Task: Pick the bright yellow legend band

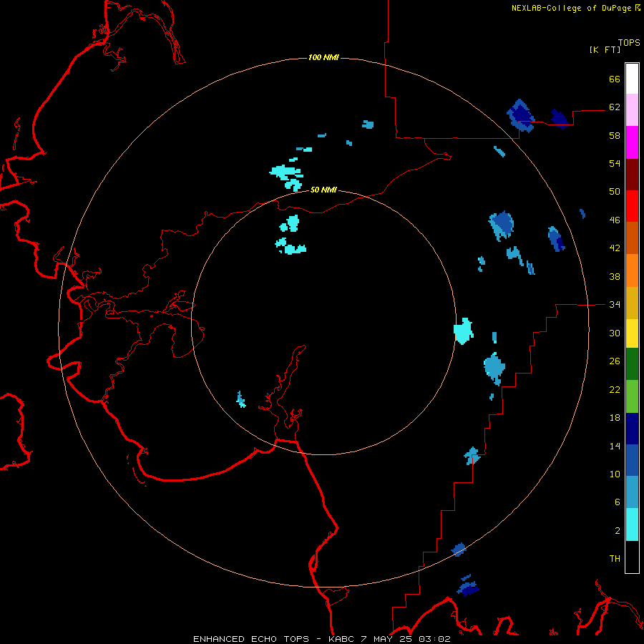Action: point(632,333)
